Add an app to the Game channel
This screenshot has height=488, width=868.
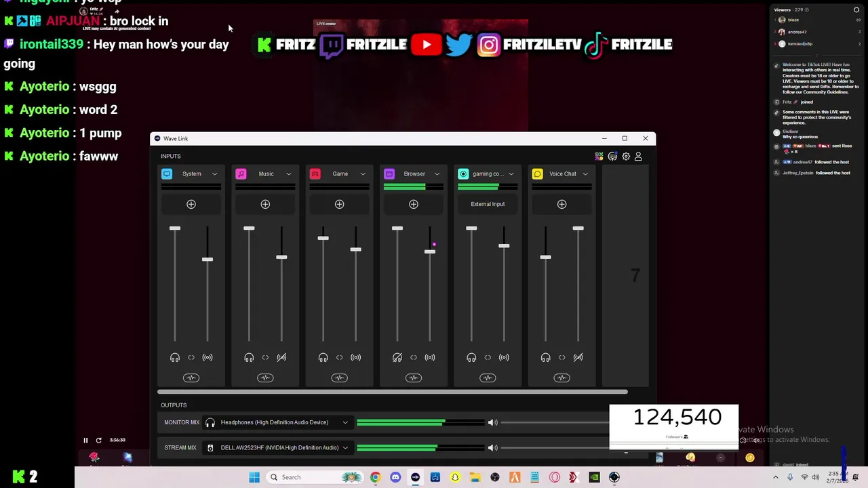[339, 204]
